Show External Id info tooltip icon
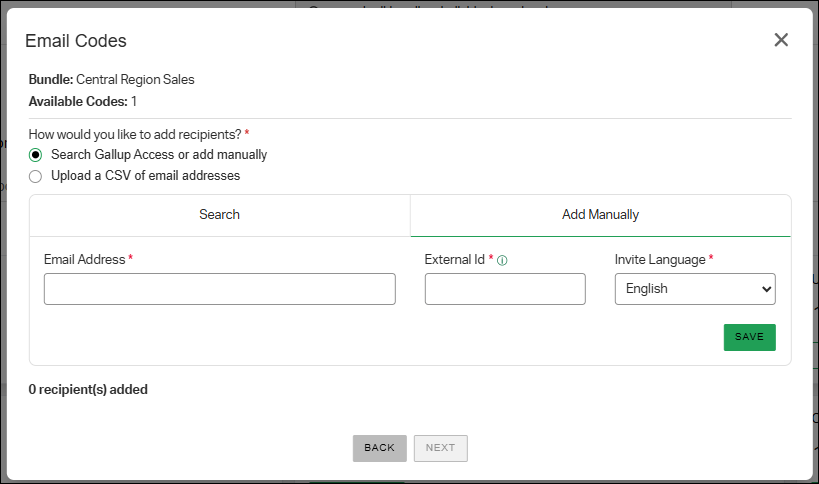Viewport: 819px width, 484px height. point(502,260)
